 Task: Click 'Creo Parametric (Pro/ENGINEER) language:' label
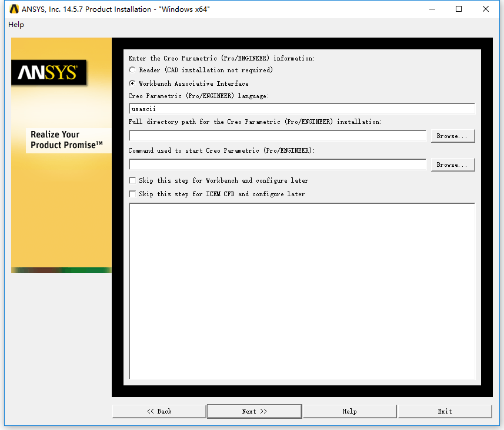click(199, 96)
